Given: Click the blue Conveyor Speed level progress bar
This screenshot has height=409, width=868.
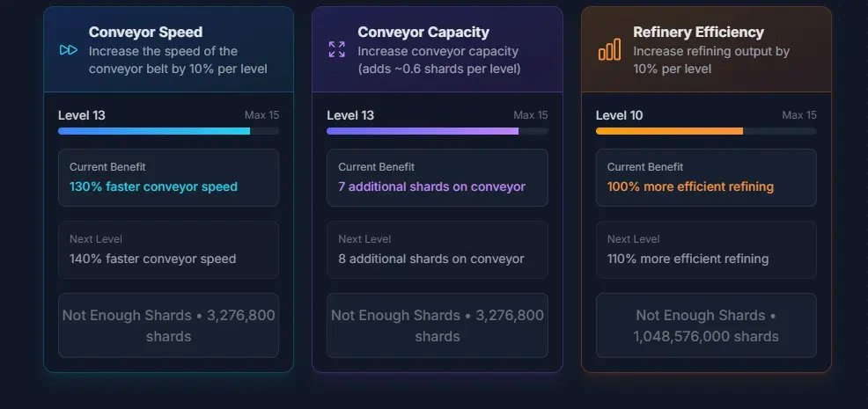Looking at the screenshot, I should click(x=168, y=131).
